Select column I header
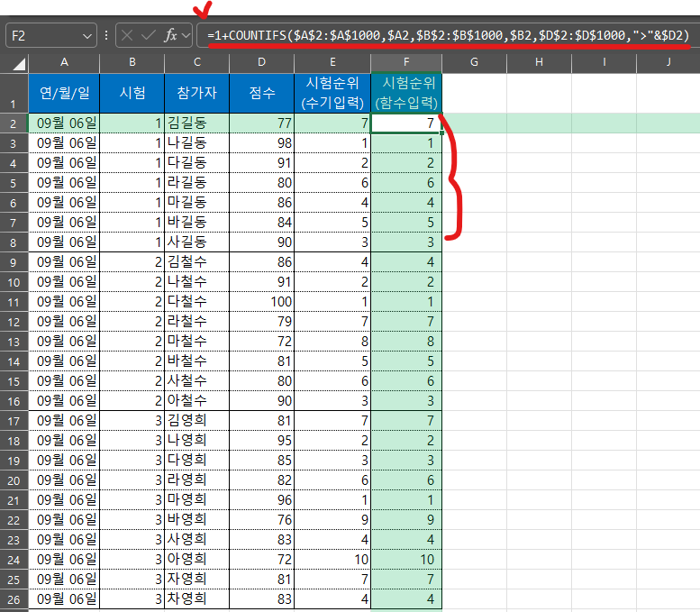This screenshot has height=612, width=700. tap(604, 62)
